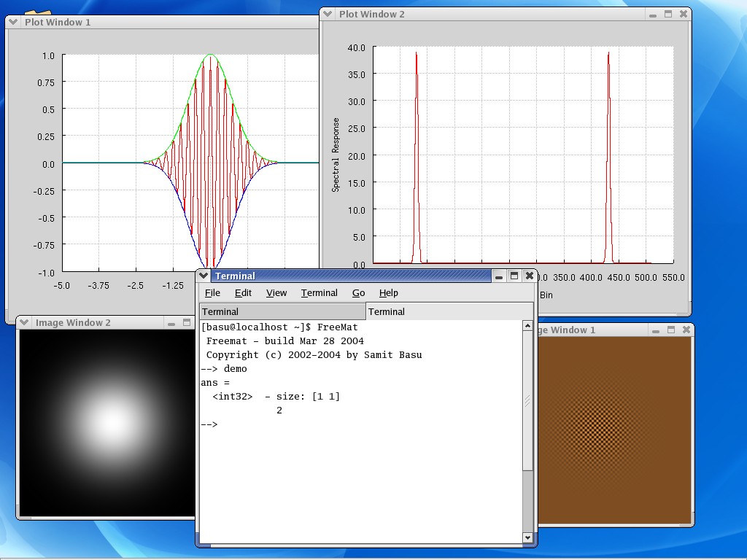Viewport: 747px width, 560px height.
Task: Click the '-3.75' x-axis value in Plot Window 1
Action: (98, 285)
